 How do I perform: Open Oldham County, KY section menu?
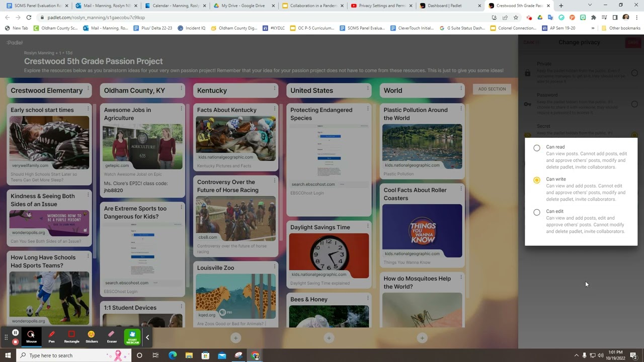(x=181, y=88)
